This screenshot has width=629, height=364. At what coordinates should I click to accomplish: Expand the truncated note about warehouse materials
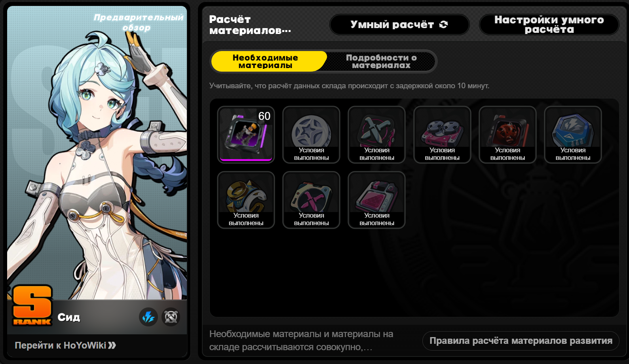click(x=301, y=341)
